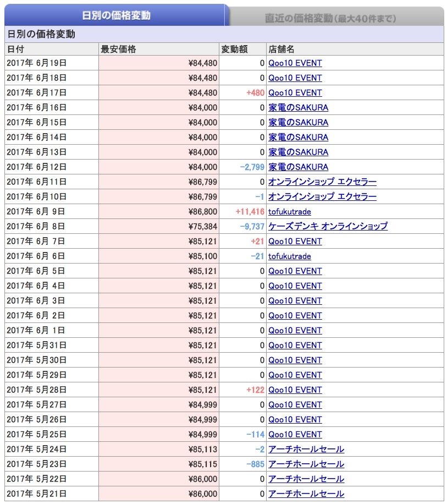Visit アーチホールセール shop for 5月24日
The image size is (447, 504).
point(306,450)
